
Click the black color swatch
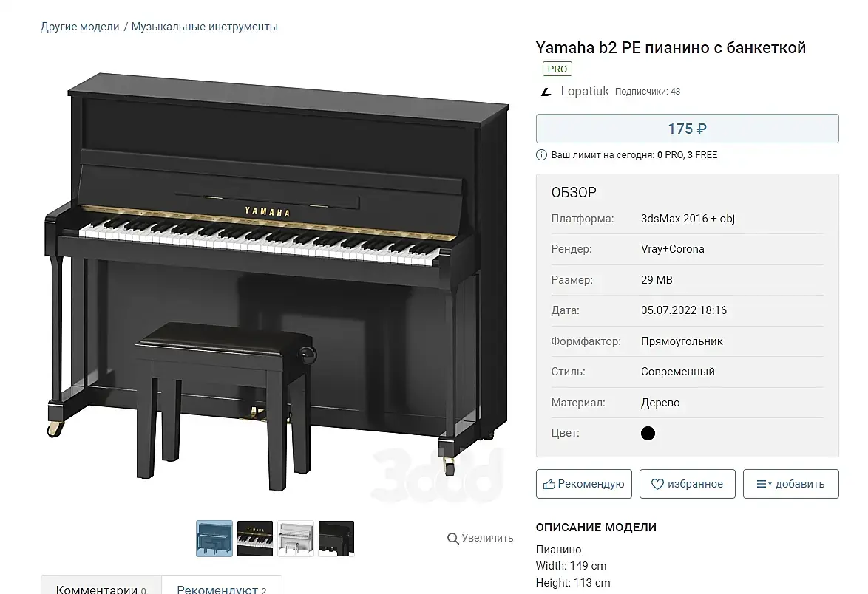[648, 434]
